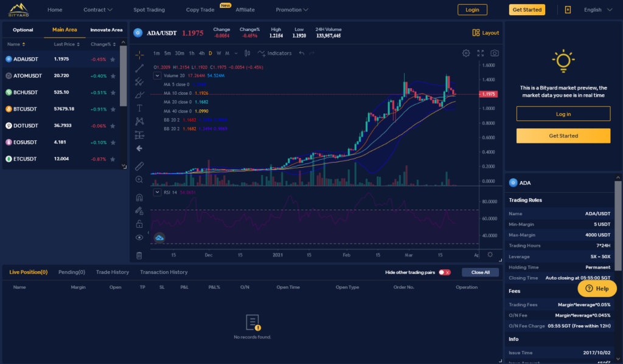Viewport: 623px width, 364px height.
Task: Open the candlestick chart style selector
Action: coord(247,53)
